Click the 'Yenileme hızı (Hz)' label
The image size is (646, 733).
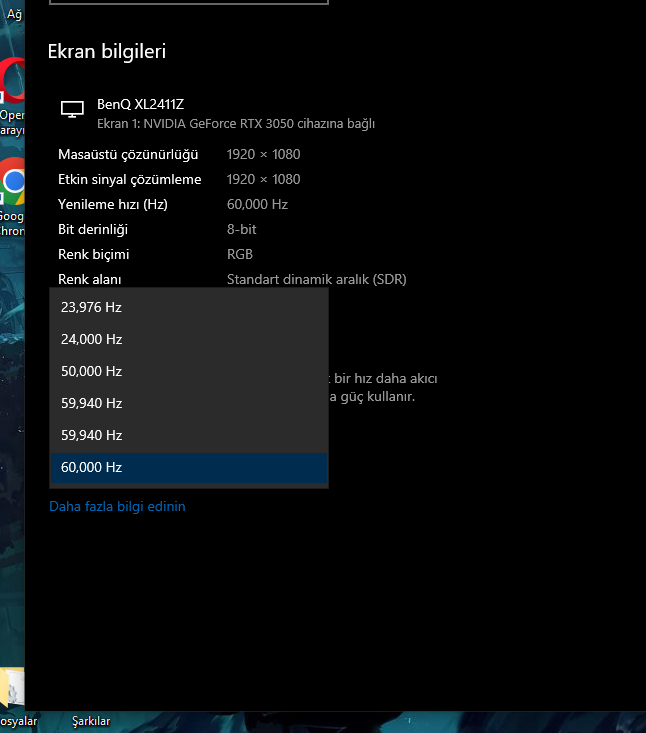tap(113, 204)
